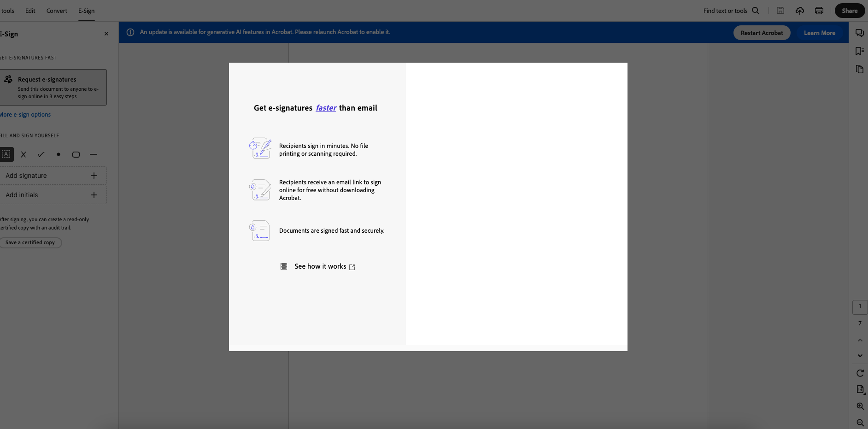This screenshot has width=868, height=429.
Task: Select the X mark fill tool
Action: (x=23, y=154)
